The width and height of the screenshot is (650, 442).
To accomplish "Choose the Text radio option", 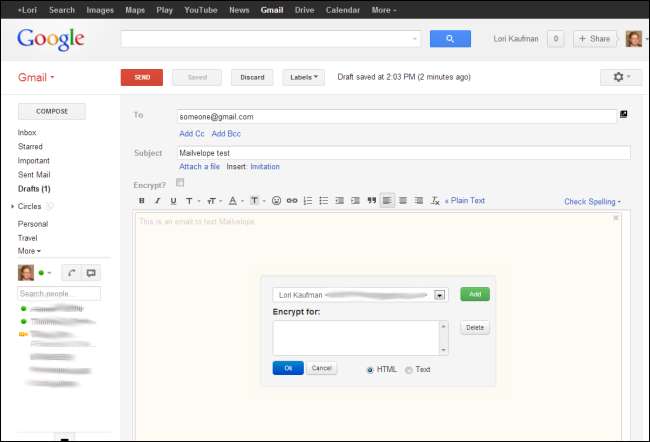I will pos(409,369).
